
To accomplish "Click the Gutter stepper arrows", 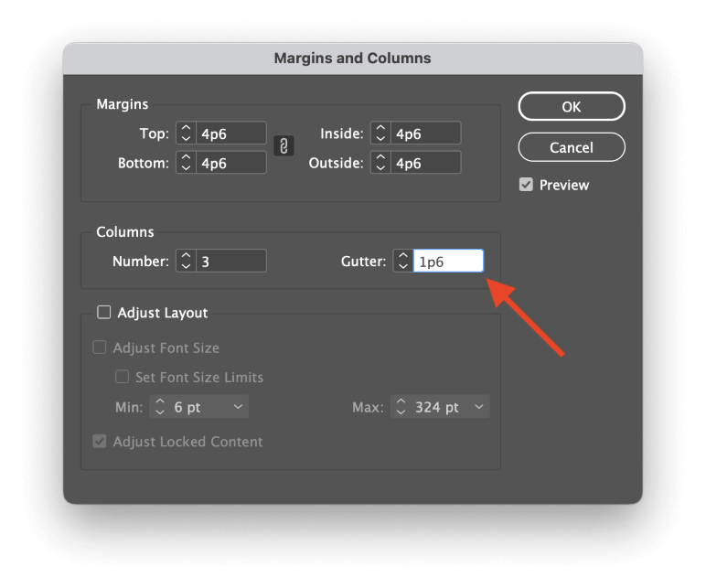I will (x=403, y=262).
